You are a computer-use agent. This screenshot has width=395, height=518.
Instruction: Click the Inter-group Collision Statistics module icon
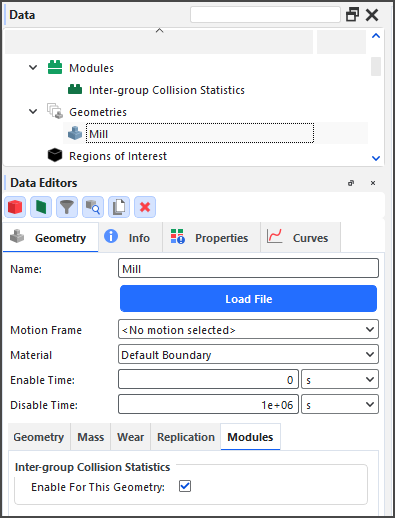point(75,89)
